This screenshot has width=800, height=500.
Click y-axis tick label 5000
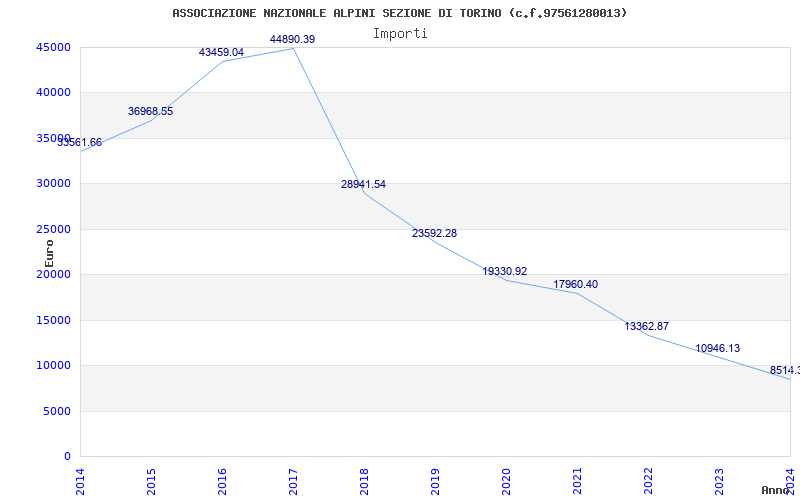(x=57, y=411)
